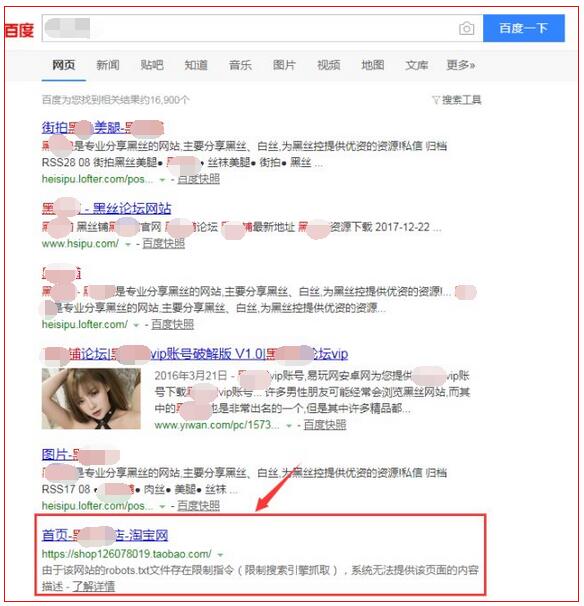584x606 pixels.
Task: Open 百度快照 for heisipu.lofter.com/ result
Action: [x=172, y=324]
